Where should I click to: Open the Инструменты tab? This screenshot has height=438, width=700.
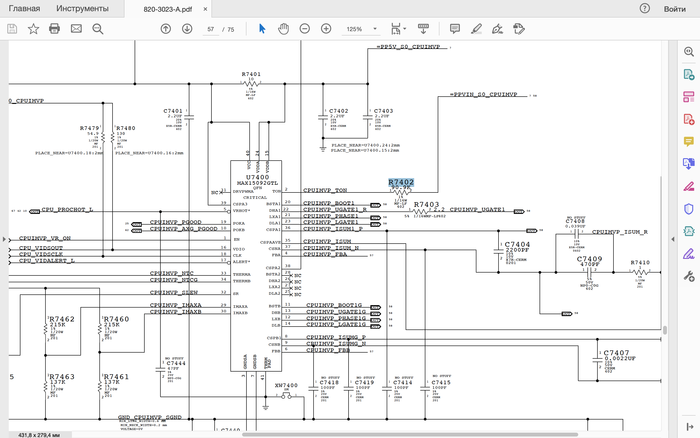(x=82, y=8)
